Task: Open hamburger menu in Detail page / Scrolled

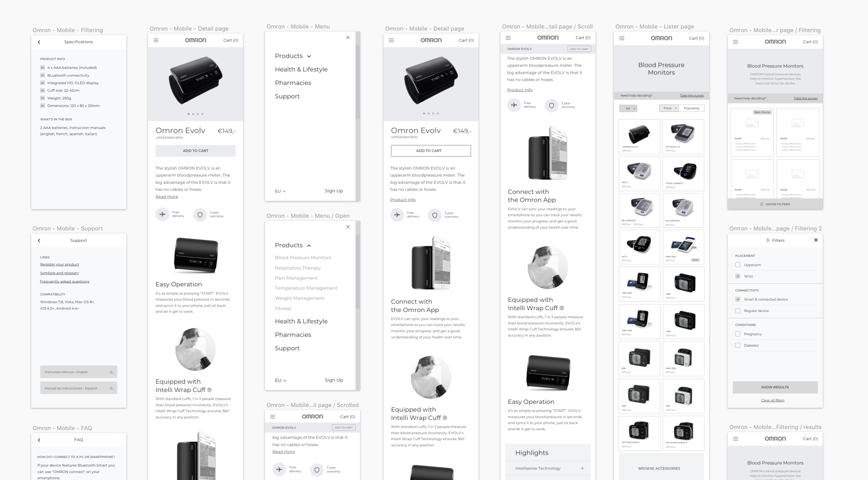Action: 273,416
